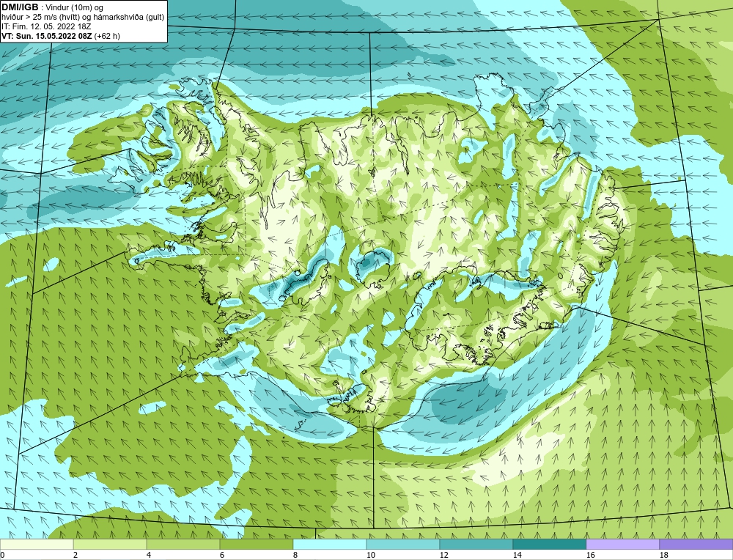Click the 12–14 m/s dark teal legend swatch
The height and width of the screenshot is (560, 733).
[476, 544]
